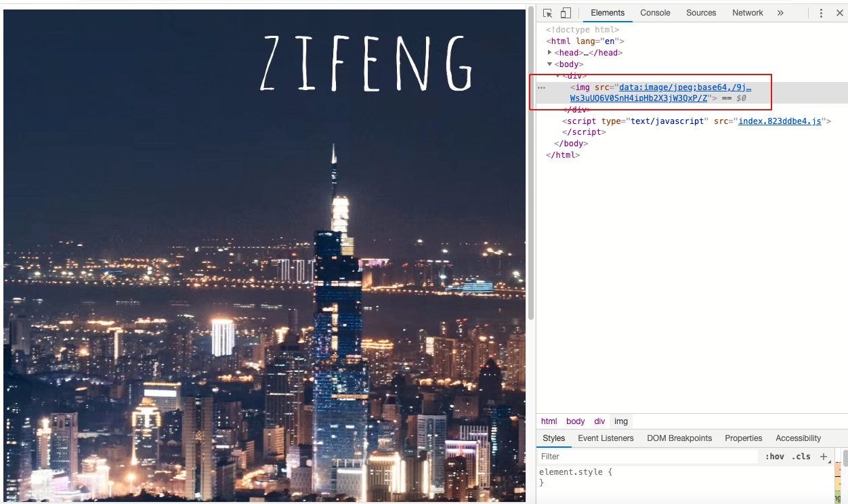Open the Accessibility pane tab
This screenshot has width=848, height=504.
(x=798, y=438)
